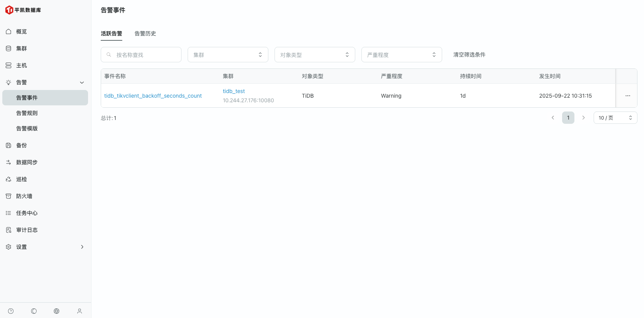Click the PingCAP database logo
The width and height of the screenshot is (644, 318).
tap(23, 10)
